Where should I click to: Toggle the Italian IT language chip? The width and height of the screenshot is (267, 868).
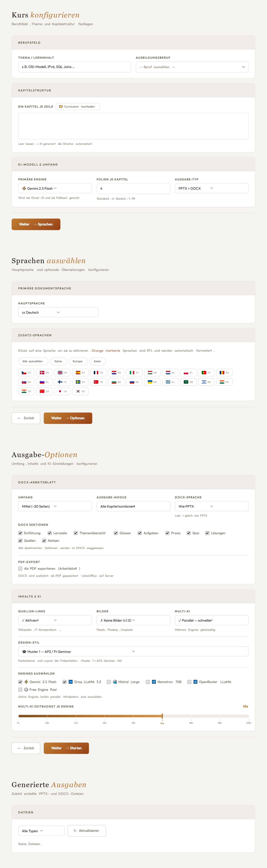(x=134, y=373)
